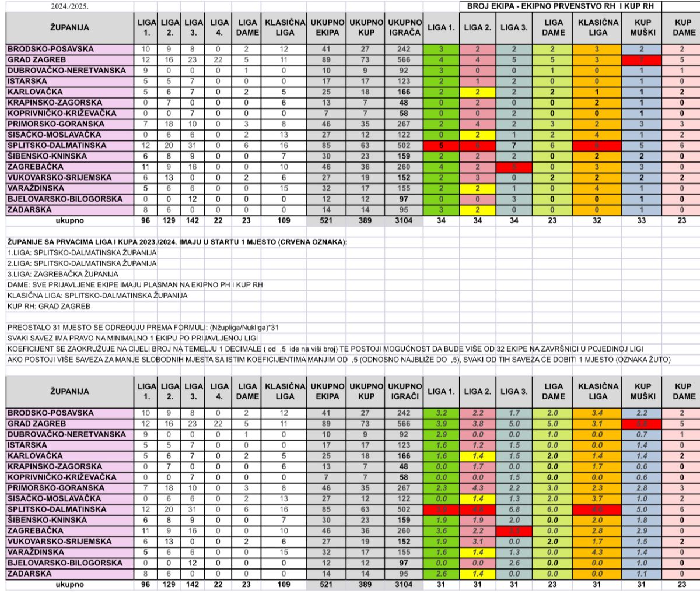Select the 'DAME: SVE PRIJAVLJENE EKIPE' note row
The height and width of the screenshot is (594, 700).
coord(135,284)
